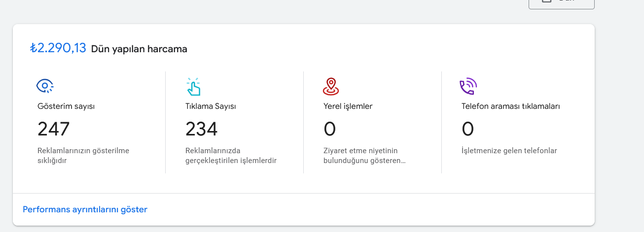Click the 234 clicks value
Viewport: 644px width, 232px height.
click(201, 129)
